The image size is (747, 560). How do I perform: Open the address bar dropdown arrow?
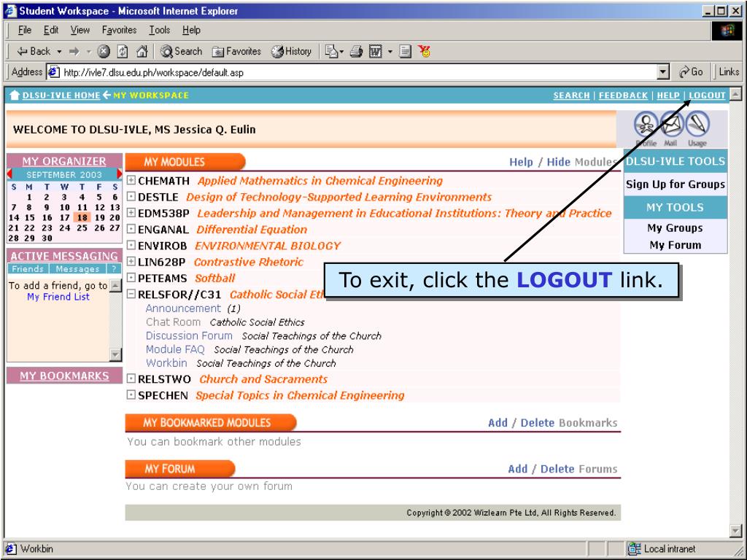662,72
